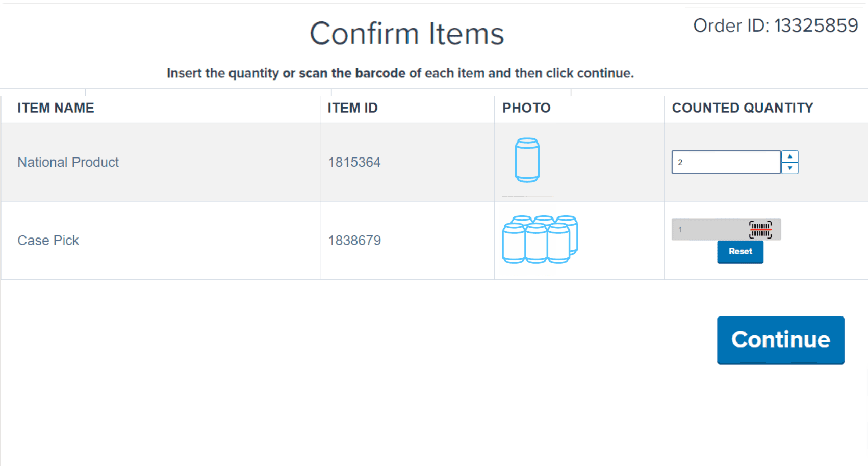868x475 pixels.
Task: Increase National Product quantity with up arrow
Action: point(789,156)
